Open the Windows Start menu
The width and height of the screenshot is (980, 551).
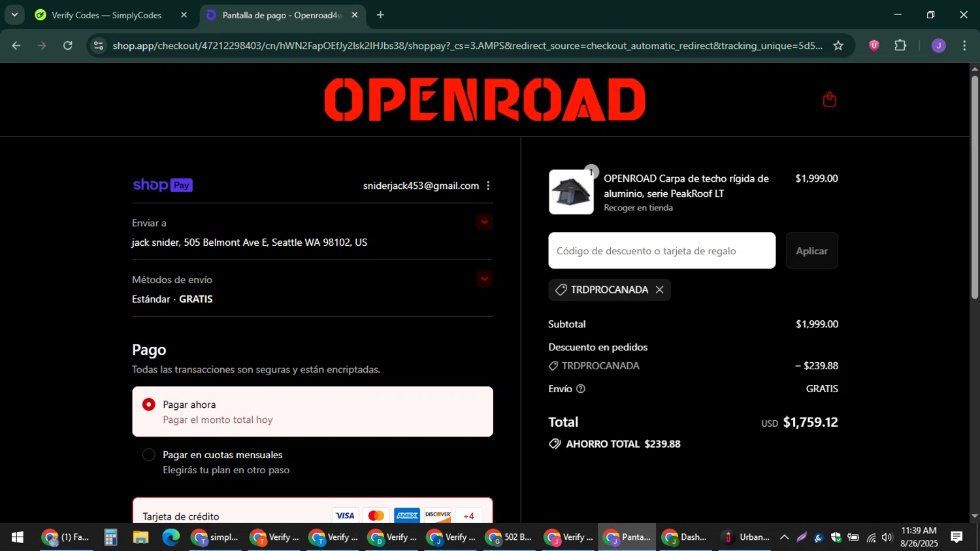coord(18,537)
